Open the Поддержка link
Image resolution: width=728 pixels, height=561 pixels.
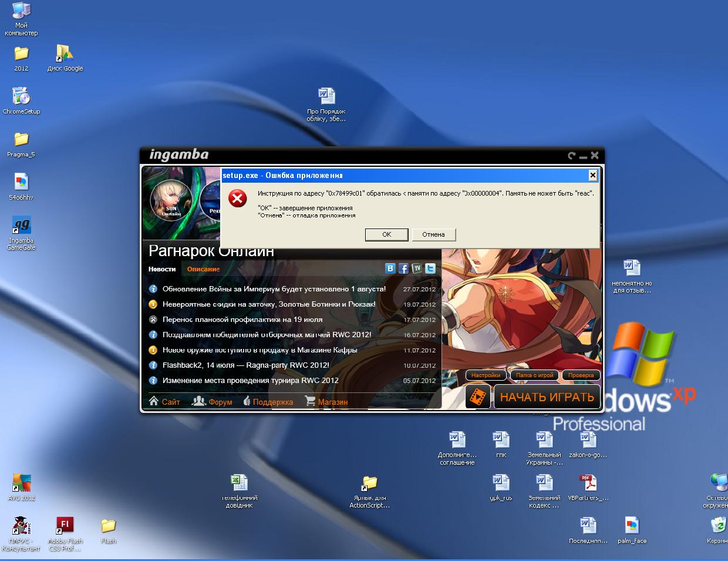268,401
